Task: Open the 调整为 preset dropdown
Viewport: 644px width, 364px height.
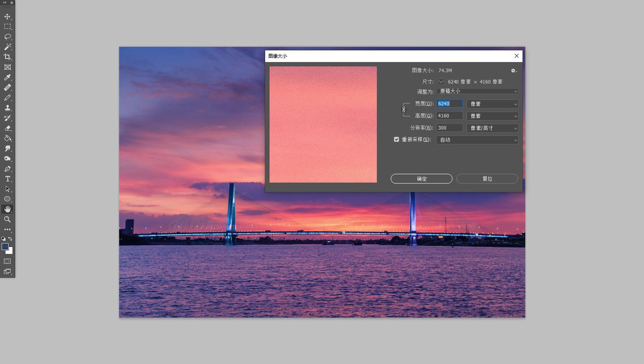Action: tap(477, 91)
